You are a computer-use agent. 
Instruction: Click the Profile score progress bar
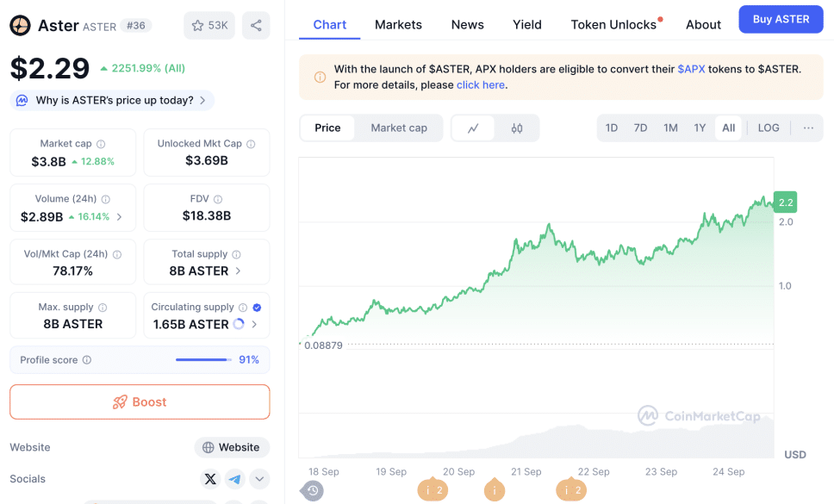pos(203,360)
